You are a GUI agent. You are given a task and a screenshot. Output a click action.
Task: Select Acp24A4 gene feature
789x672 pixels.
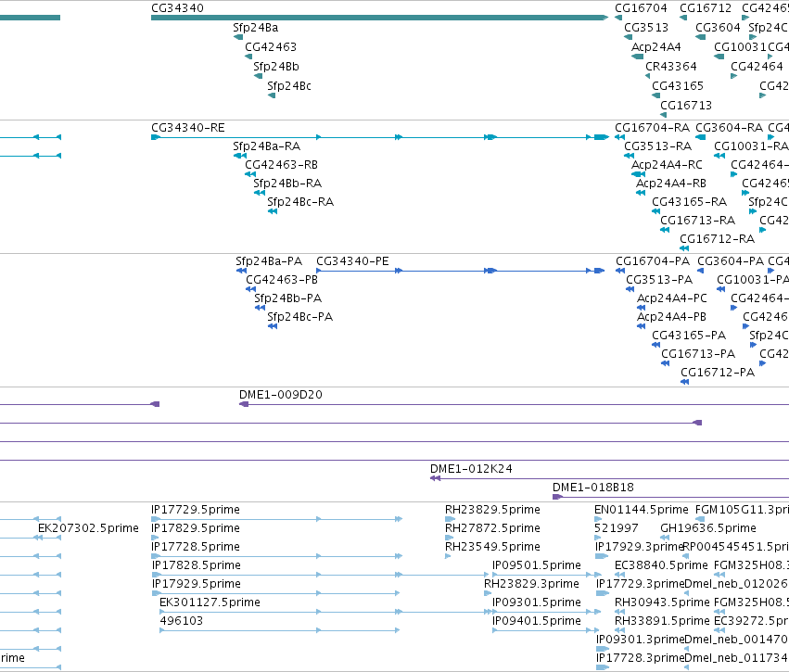point(638,57)
